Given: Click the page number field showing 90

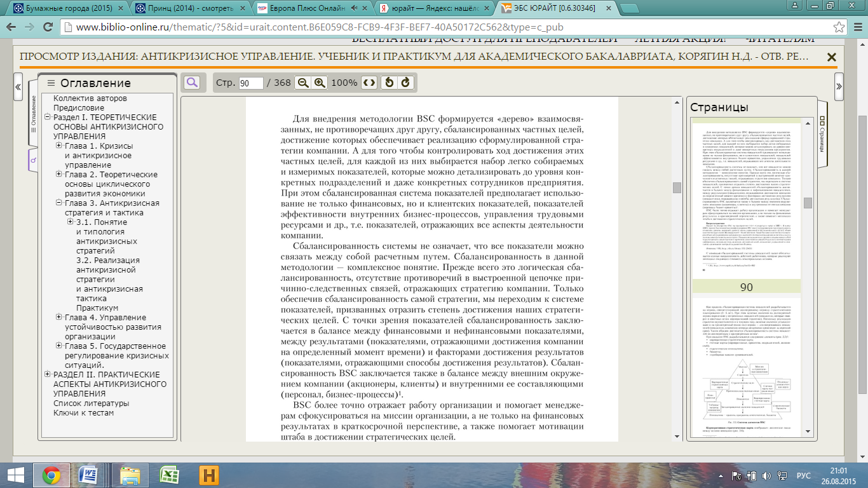Looking at the screenshot, I should pyautogui.click(x=252, y=83).
